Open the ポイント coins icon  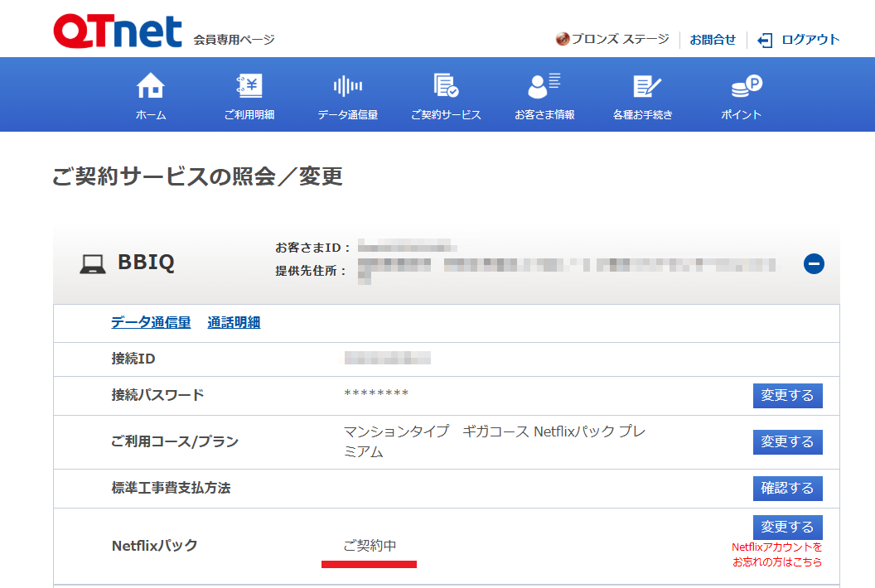point(746,86)
